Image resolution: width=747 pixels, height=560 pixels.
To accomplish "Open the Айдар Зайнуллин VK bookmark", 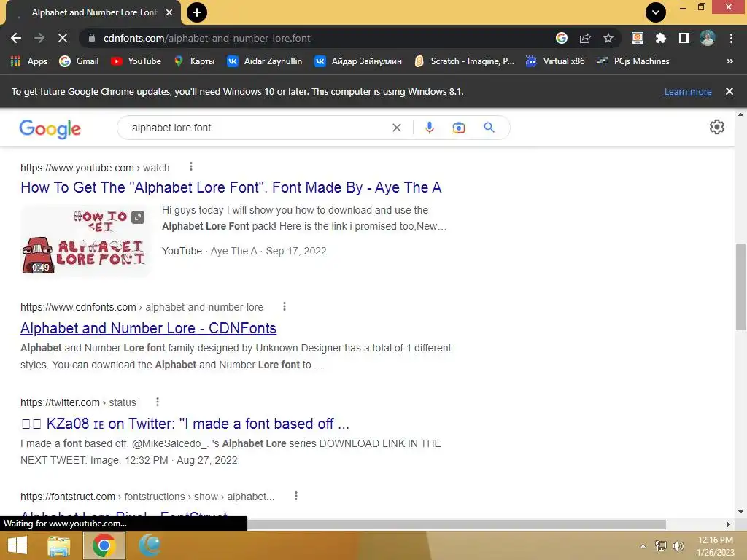I will click(x=358, y=61).
